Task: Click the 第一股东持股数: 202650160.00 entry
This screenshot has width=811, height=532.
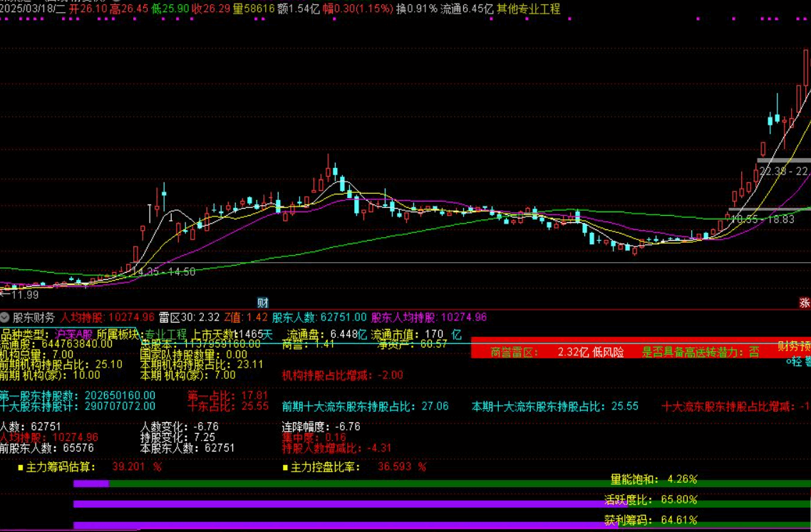Action: pos(78,396)
